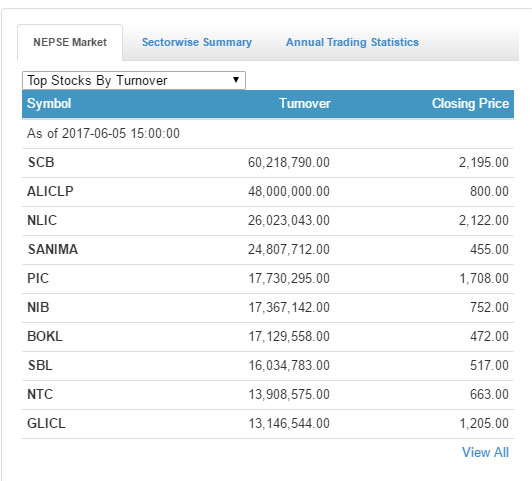This screenshot has height=481, width=532.
Task: Select the SBL symbol
Action: click(x=40, y=365)
